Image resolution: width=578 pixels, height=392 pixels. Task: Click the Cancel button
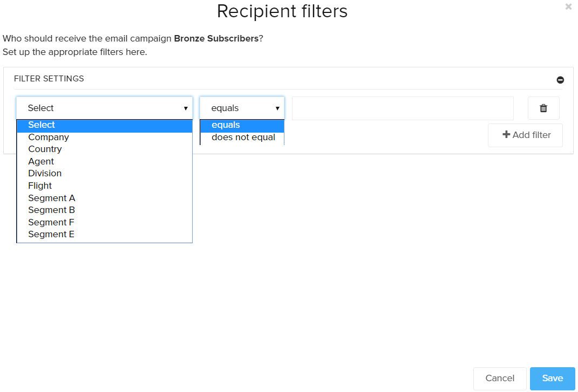tap(500, 378)
